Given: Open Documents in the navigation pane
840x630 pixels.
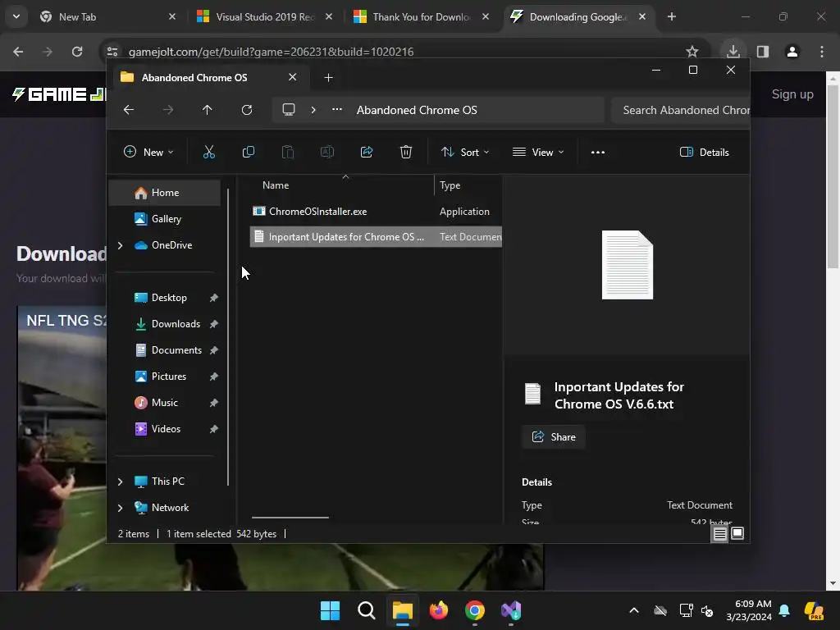Looking at the screenshot, I should point(165,350).
